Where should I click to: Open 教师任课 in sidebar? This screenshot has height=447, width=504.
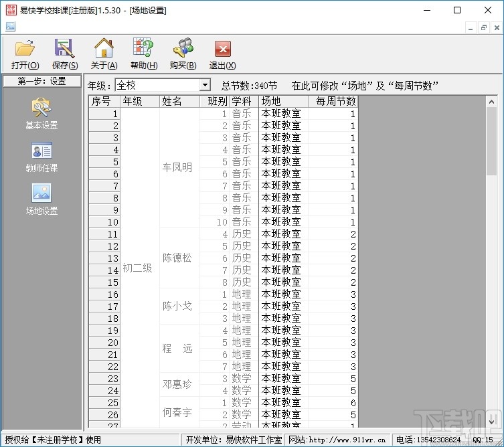[x=41, y=157]
